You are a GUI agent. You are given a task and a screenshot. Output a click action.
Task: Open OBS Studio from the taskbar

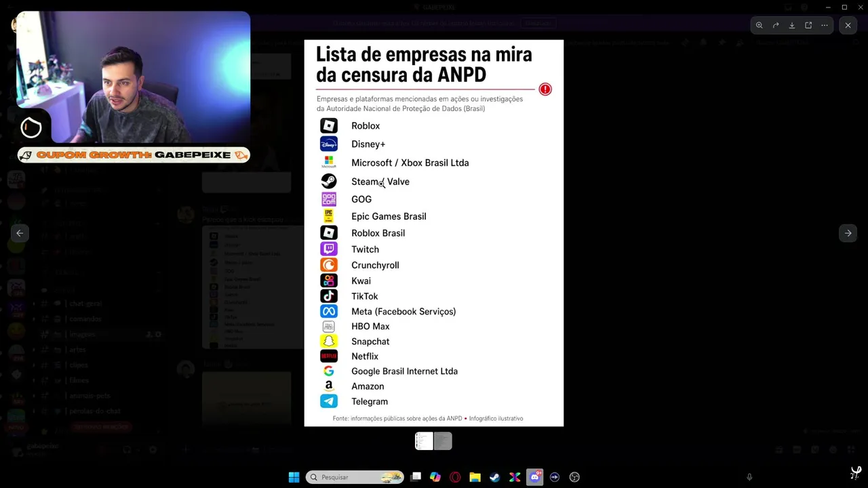574,477
